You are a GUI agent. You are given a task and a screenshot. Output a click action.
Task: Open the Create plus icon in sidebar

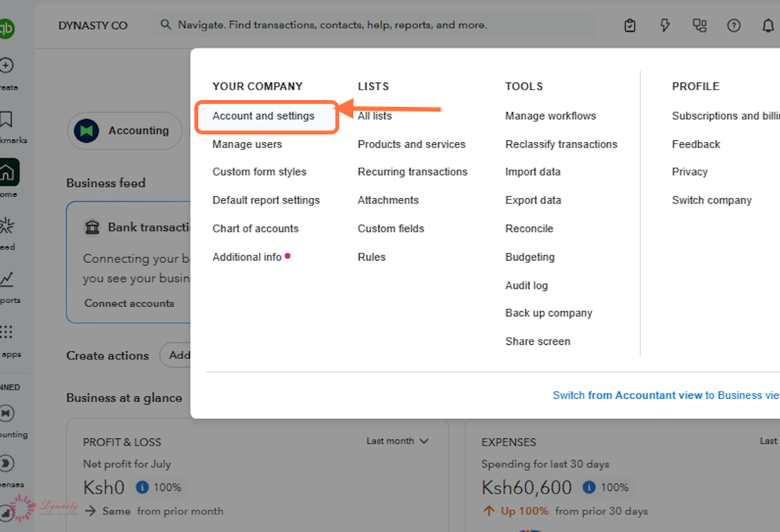pos(6,65)
